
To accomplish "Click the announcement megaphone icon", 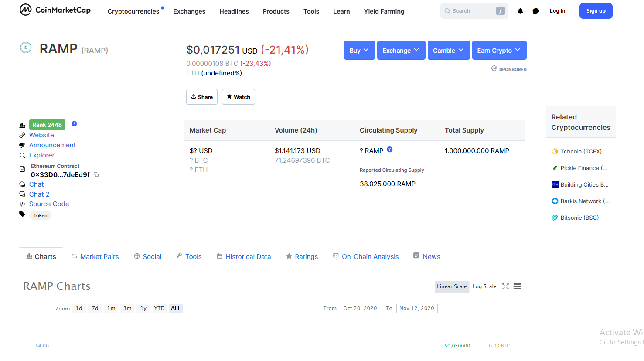I will coord(22,145).
